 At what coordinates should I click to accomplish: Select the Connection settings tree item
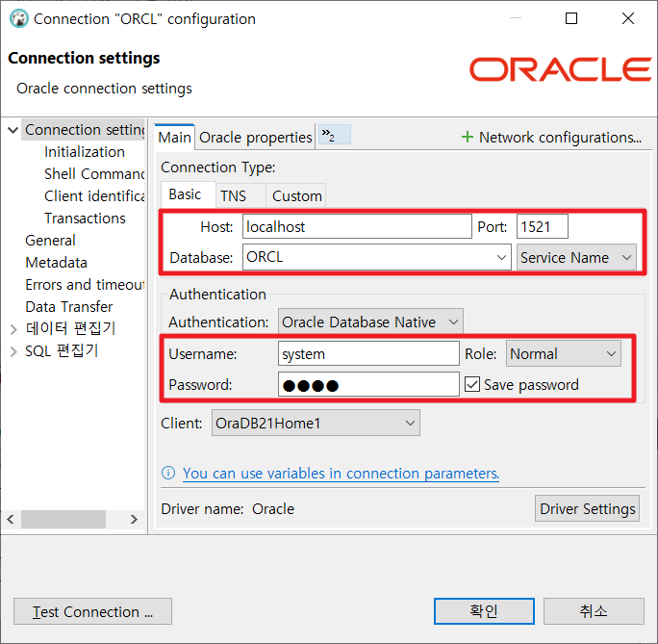(x=85, y=130)
